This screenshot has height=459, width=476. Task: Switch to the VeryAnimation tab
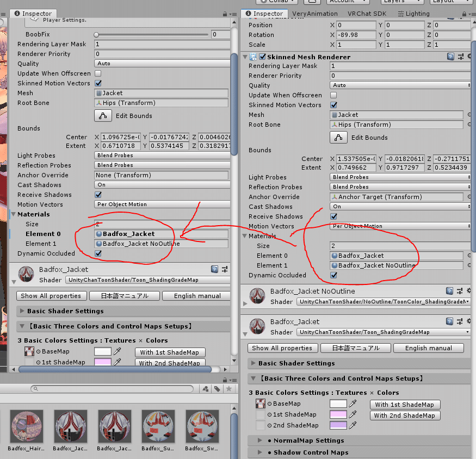(315, 14)
